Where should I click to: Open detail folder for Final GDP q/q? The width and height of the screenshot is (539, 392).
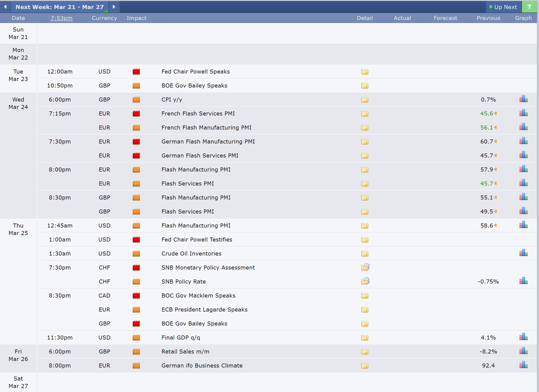(364, 338)
